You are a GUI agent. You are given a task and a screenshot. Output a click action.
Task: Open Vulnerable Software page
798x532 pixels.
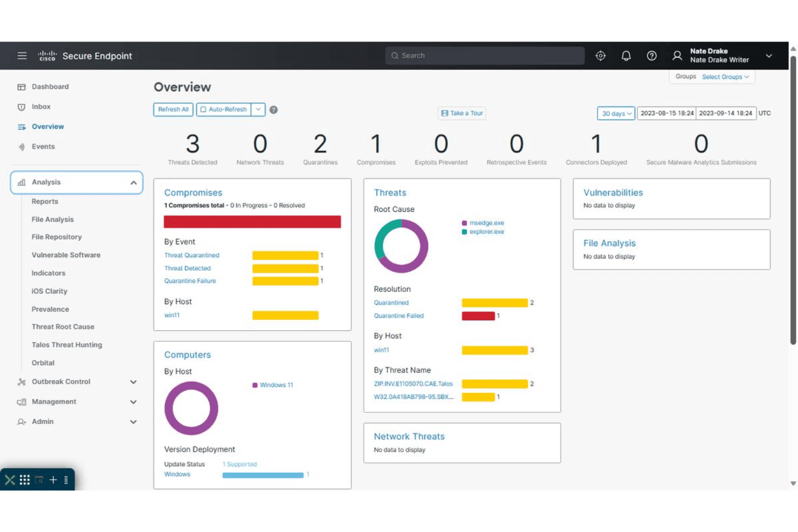(x=66, y=255)
